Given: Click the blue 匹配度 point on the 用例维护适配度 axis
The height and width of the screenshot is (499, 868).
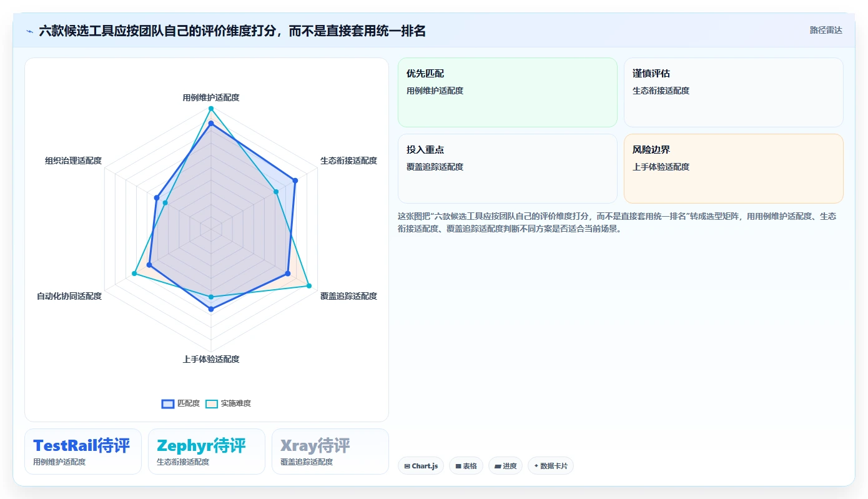Looking at the screenshot, I should 211,124.
